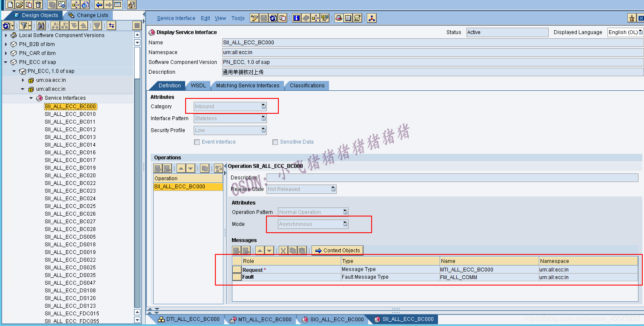Click the molecule Dependencies icon

pos(372,18)
